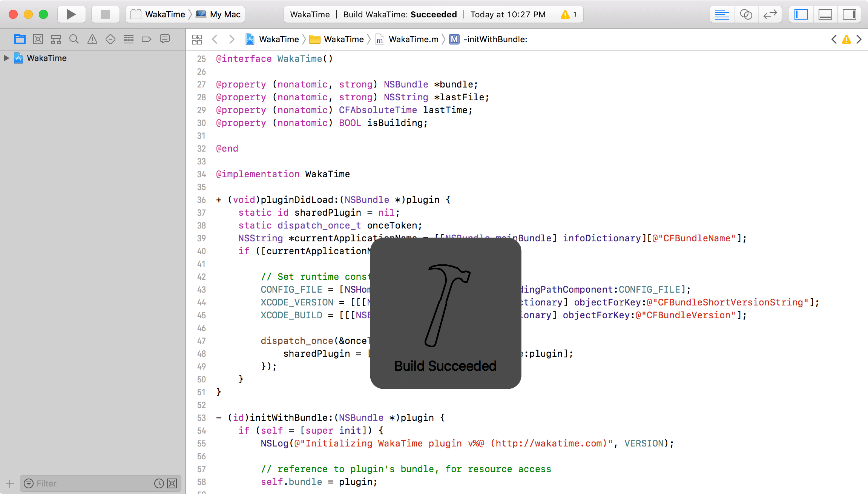Toggle the left Navigator panel visibility
The image size is (868, 494).
(x=801, y=14)
